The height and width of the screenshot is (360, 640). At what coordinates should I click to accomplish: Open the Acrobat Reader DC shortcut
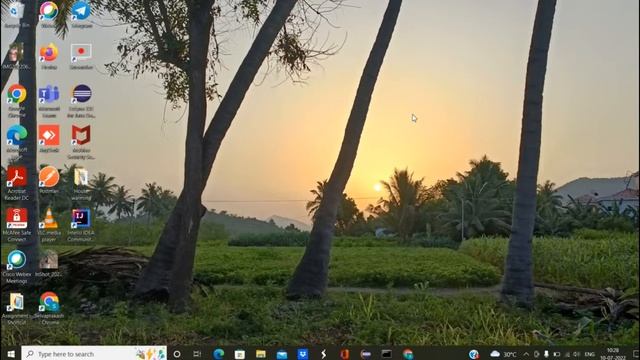(x=16, y=183)
